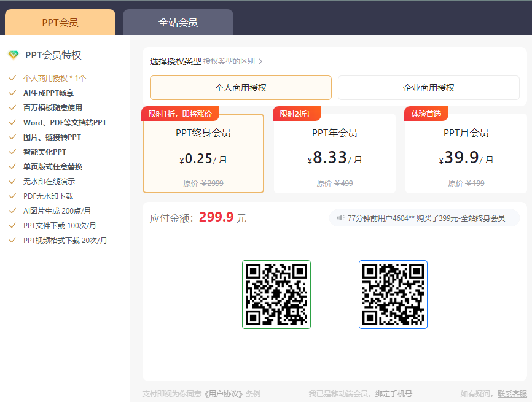Click the text PPT文件下载 100次/月
Screen dimensions: 532x402
point(60,226)
